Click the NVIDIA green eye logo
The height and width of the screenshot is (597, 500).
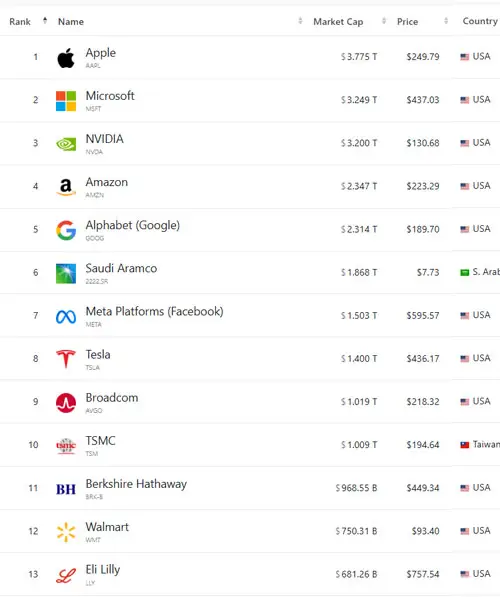click(66, 144)
